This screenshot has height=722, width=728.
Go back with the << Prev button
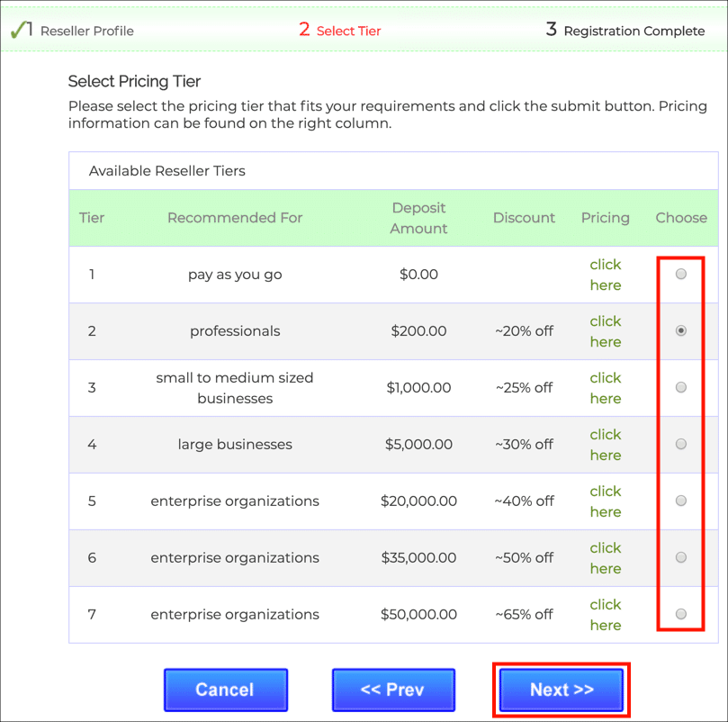392,690
